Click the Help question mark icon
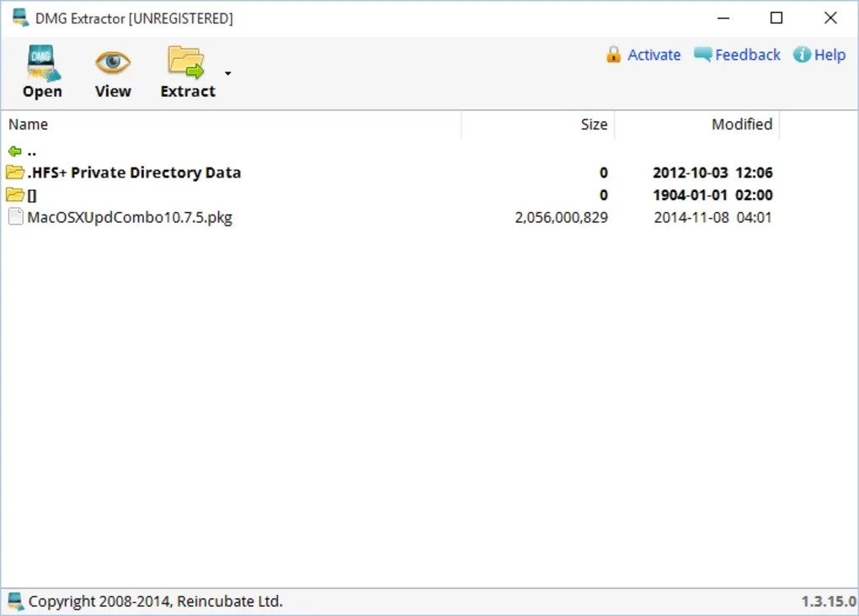Screen dimensions: 859x616 802,55
